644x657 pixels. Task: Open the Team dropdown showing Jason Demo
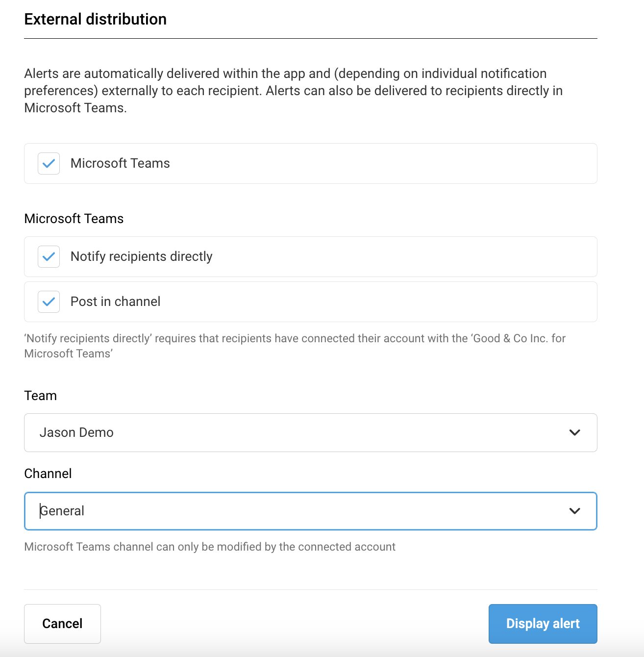(x=294, y=432)
